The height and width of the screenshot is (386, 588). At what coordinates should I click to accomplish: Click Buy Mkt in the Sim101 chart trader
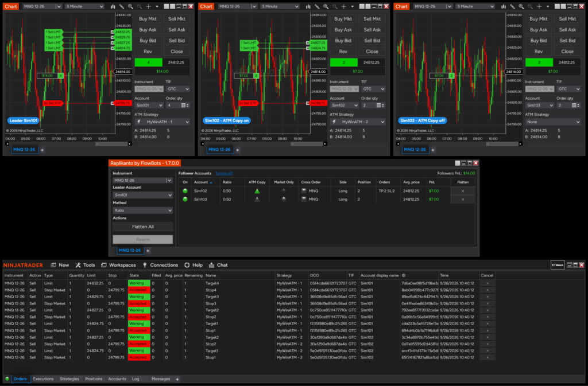[x=148, y=19]
